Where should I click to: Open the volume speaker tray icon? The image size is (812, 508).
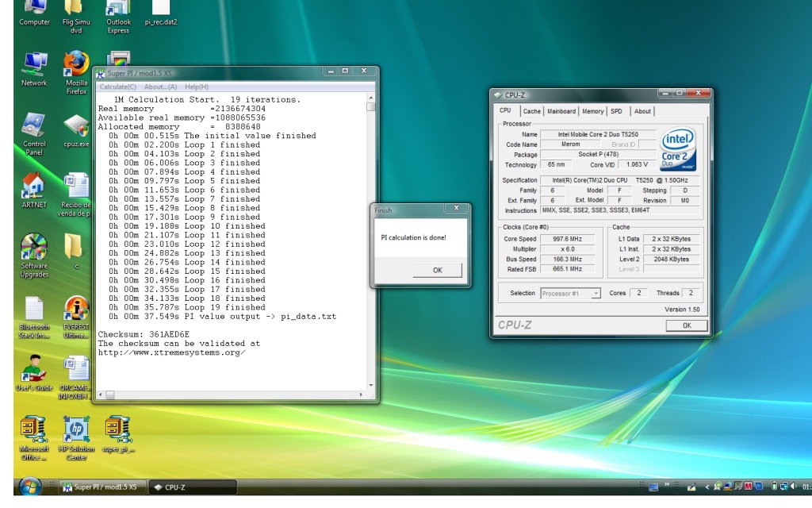point(793,487)
